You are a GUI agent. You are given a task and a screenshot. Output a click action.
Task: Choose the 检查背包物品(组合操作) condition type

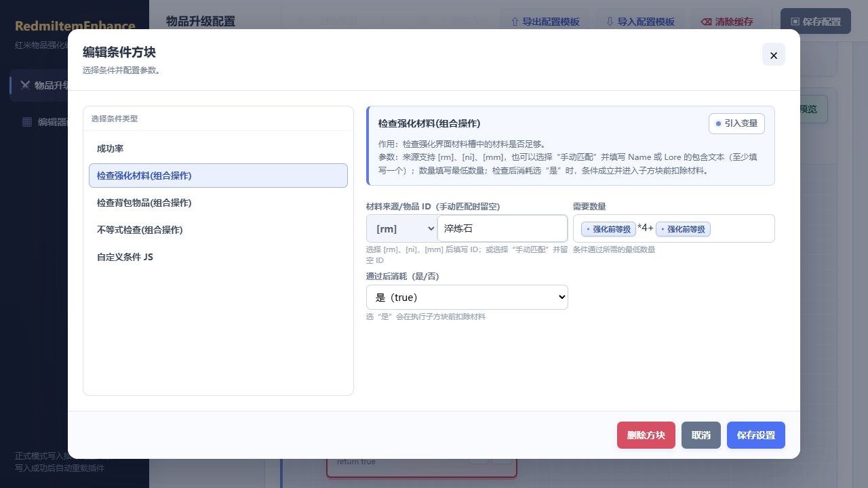[218, 203]
